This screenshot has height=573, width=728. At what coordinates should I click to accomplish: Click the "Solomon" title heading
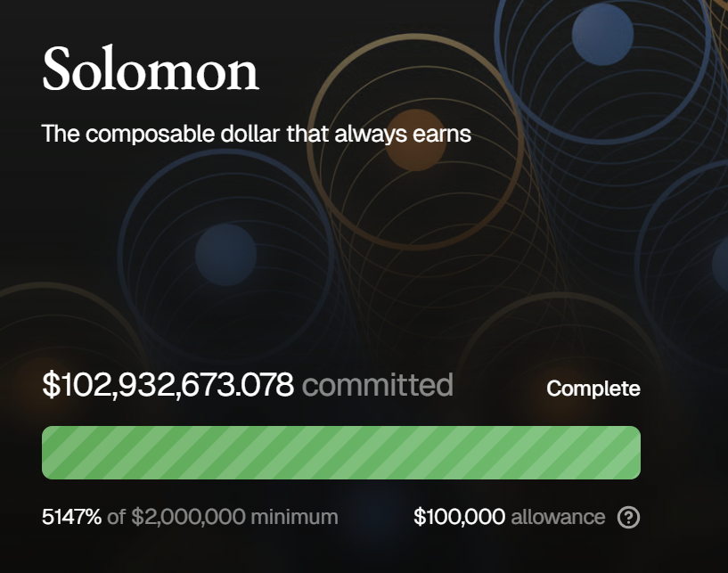click(151, 70)
